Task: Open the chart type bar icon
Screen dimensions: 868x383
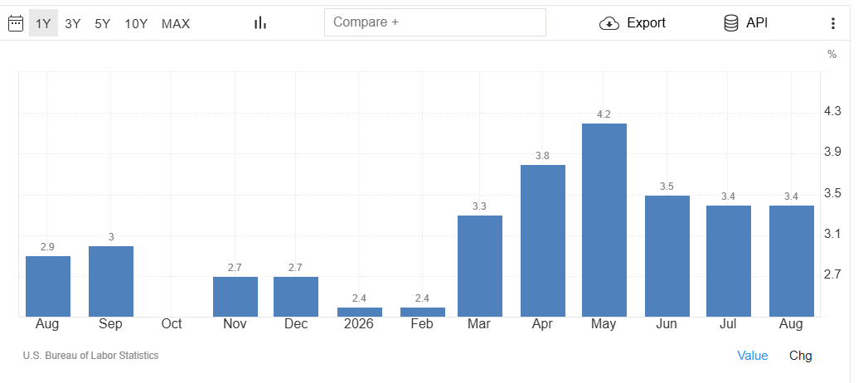Action: coord(260,23)
